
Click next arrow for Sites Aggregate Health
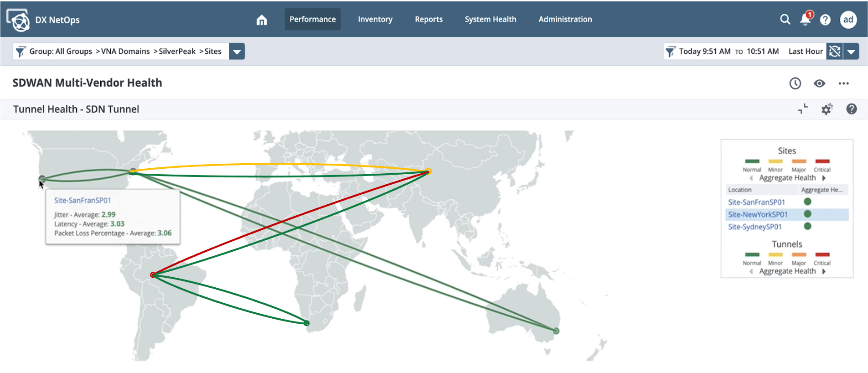coord(824,178)
